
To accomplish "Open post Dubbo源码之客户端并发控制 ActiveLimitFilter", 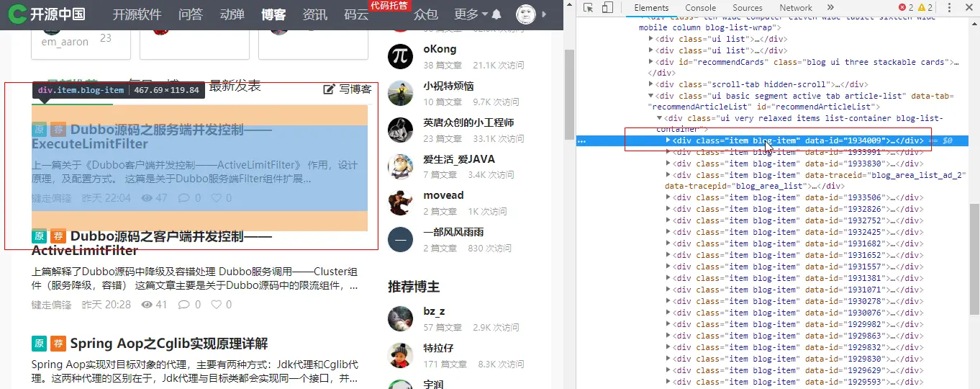I will 152,243.
